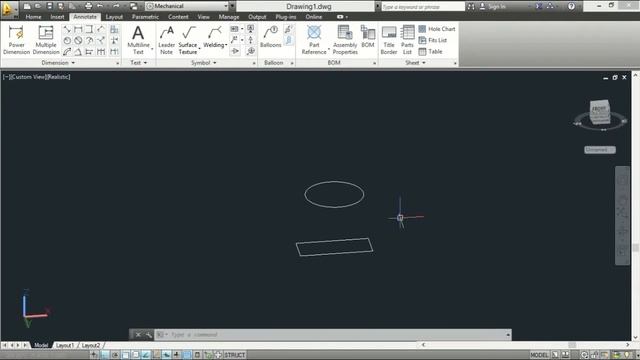Open the View ribbon tab

pos(203,17)
